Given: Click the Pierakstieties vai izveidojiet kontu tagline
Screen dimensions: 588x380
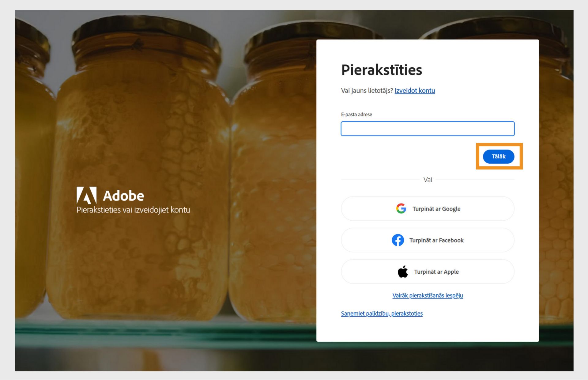Looking at the screenshot, I should [x=133, y=210].
